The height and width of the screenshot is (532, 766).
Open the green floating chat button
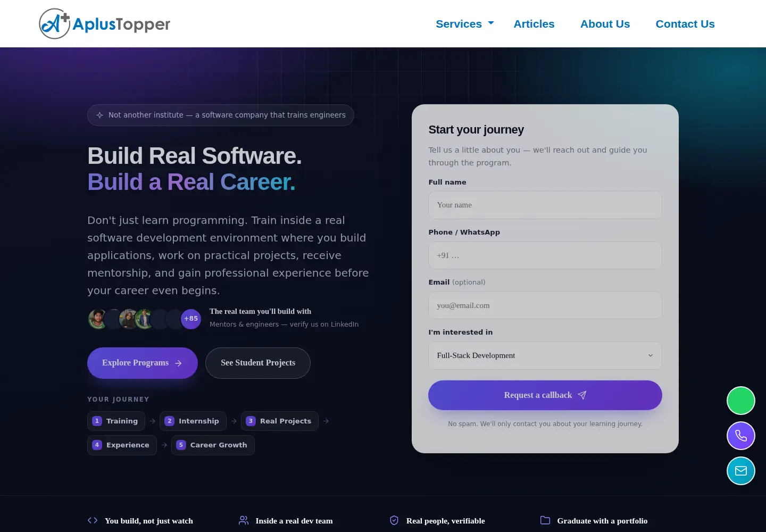point(741,401)
